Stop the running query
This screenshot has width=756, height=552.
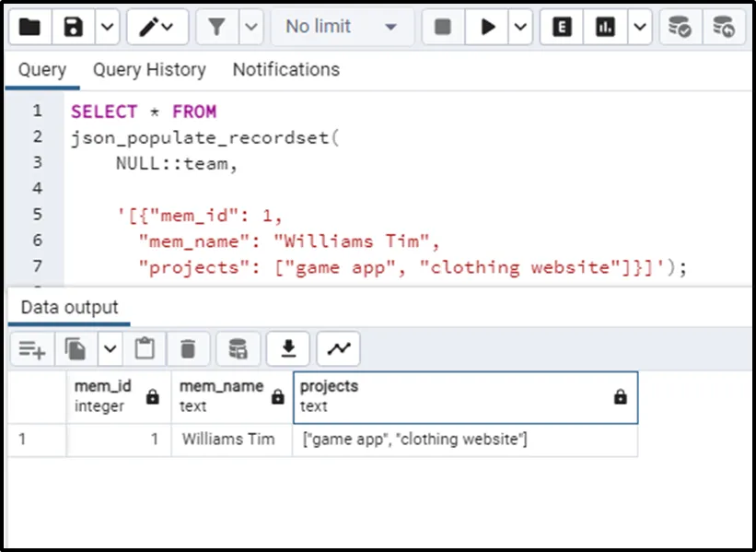(x=443, y=28)
